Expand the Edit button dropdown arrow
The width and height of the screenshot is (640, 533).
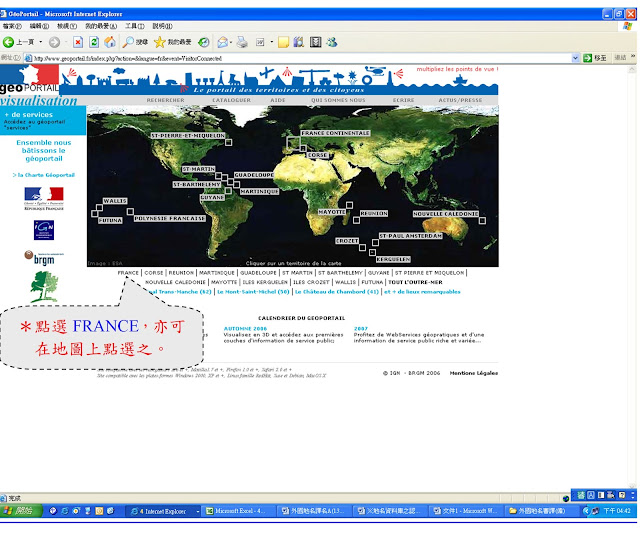(271, 42)
